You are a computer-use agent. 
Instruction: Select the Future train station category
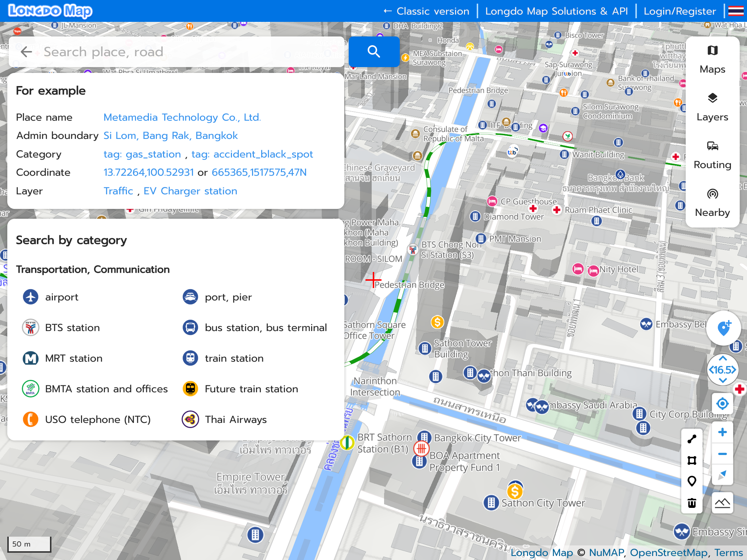click(240, 389)
